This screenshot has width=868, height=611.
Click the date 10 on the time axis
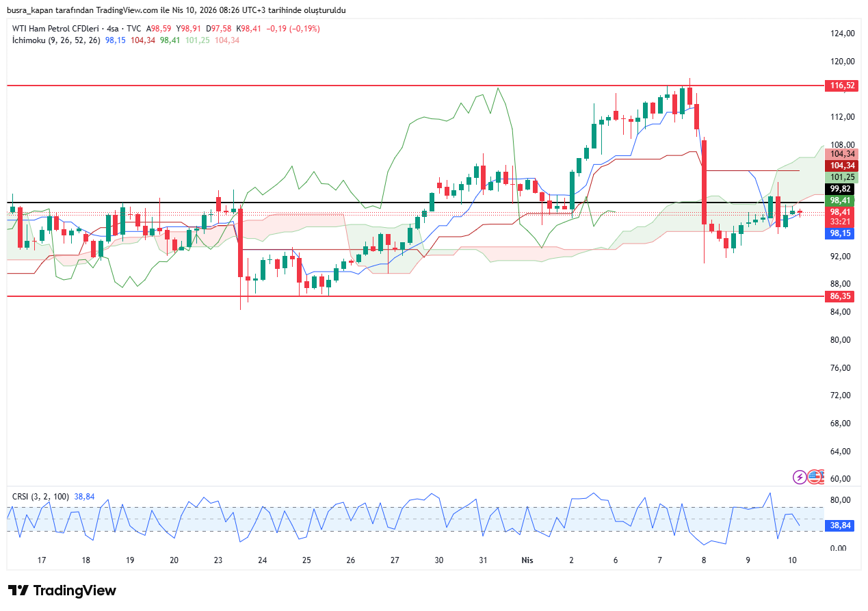click(792, 560)
